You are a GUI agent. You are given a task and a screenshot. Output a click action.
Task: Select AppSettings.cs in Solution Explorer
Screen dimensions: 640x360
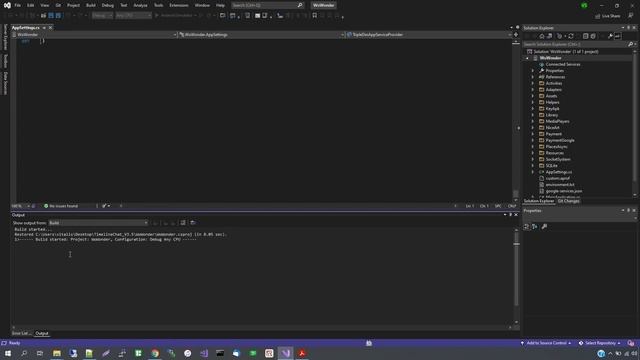tap(558, 172)
